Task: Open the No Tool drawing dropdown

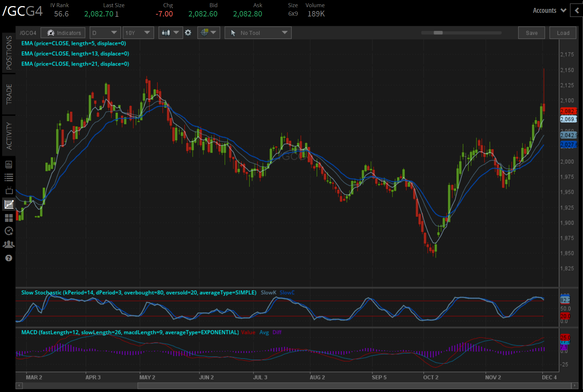Action: (x=258, y=33)
